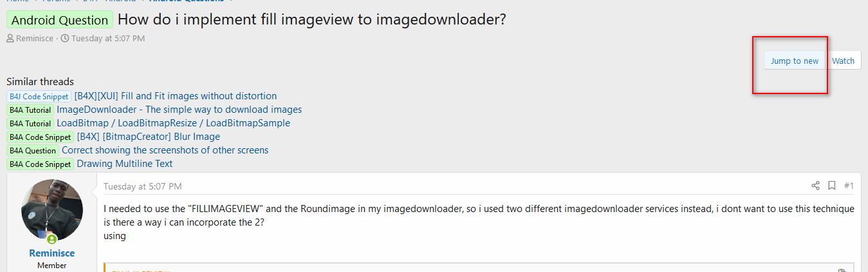Click the share icon on post #1
This screenshot has height=272, width=868.
pyautogui.click(x=815, y=186)
